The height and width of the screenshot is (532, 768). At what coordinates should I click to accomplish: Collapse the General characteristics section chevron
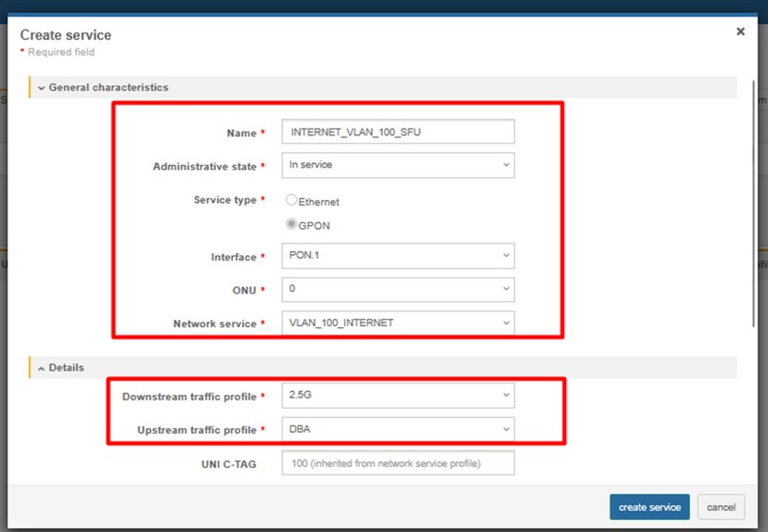point(41,87)
